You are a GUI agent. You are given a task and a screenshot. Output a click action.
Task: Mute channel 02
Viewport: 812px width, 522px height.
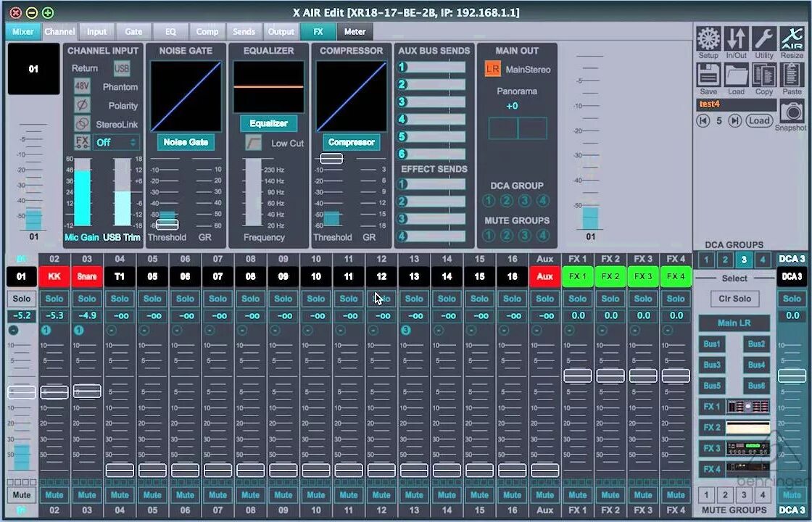pyautogui.click(x=54, y=494)
